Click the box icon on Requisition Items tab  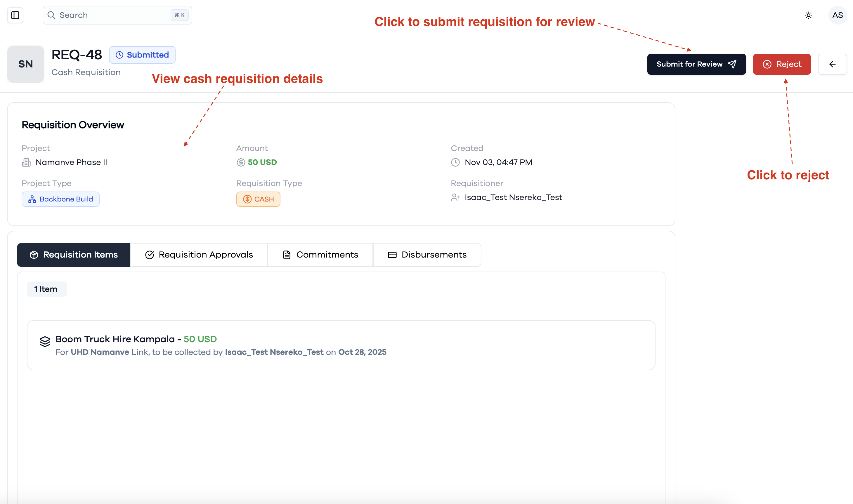click(x=34, y=255)
